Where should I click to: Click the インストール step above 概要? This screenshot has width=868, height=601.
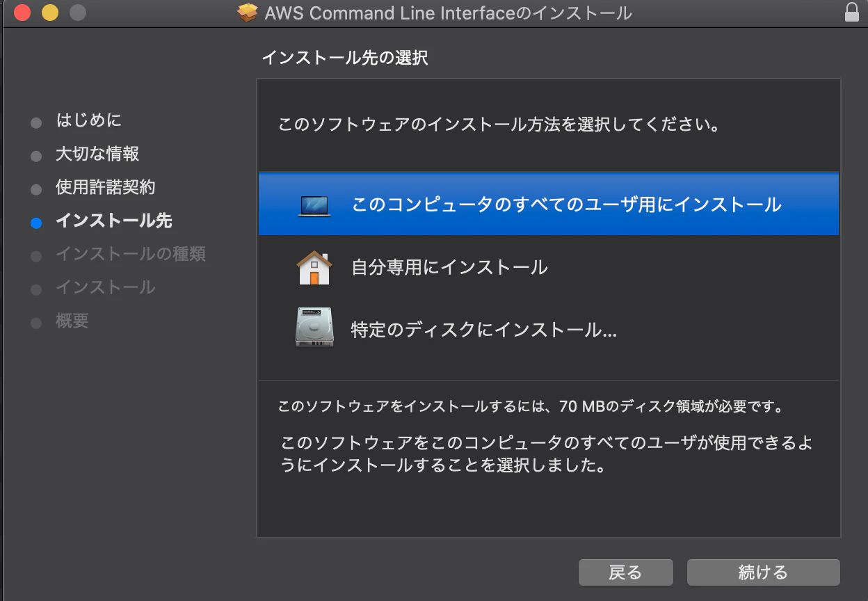click(106, 287)
